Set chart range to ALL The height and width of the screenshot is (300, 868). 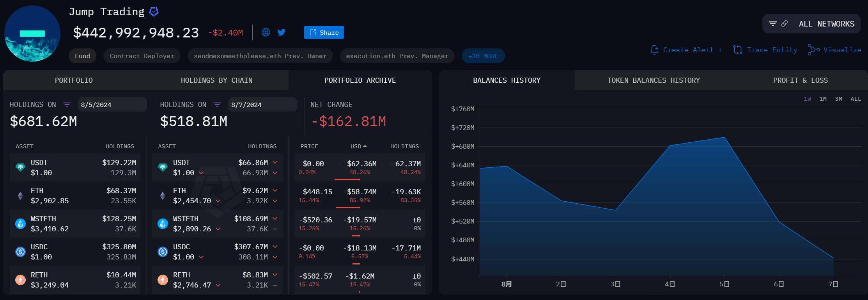tap(856, 99)
